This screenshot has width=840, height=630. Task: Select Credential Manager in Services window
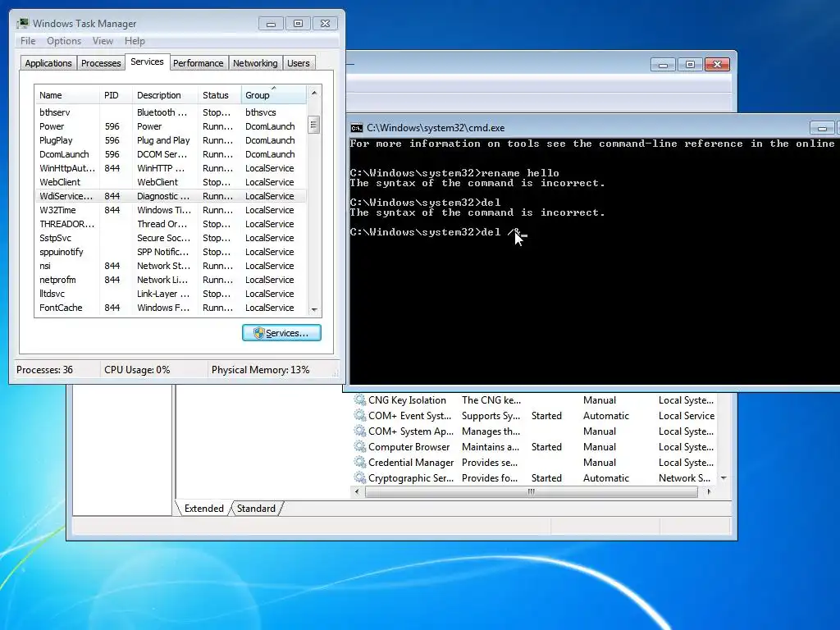411,463
